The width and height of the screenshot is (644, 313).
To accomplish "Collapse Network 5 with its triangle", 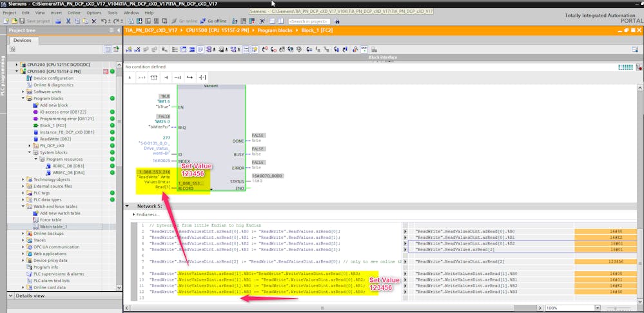I will pyautogui.click(x=128, y=206).
